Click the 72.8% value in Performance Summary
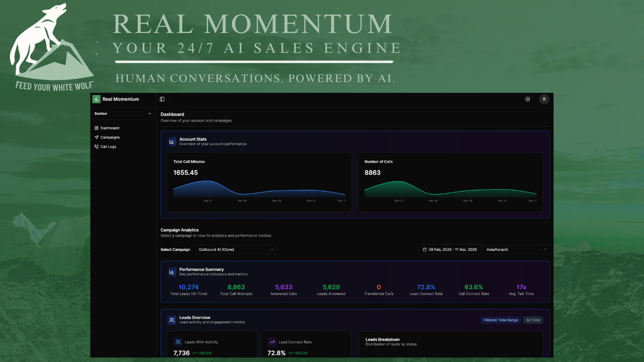 [426, 287]
